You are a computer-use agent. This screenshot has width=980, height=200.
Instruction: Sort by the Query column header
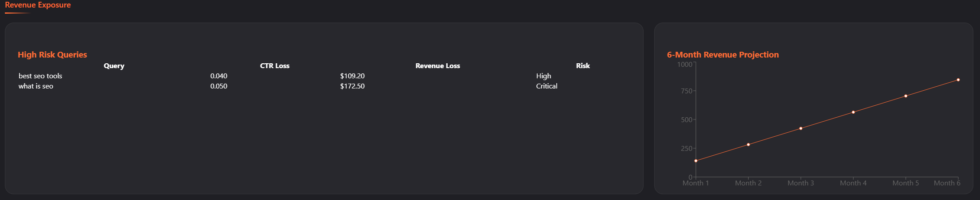(114, 66)
